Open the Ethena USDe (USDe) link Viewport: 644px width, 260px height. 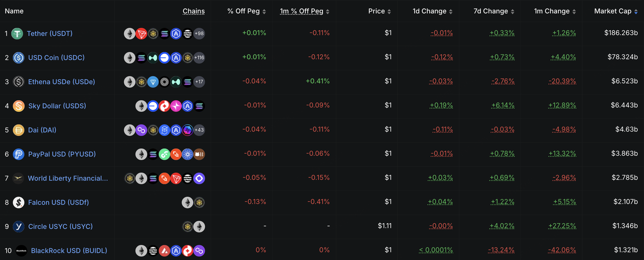(x=61, y=82)
